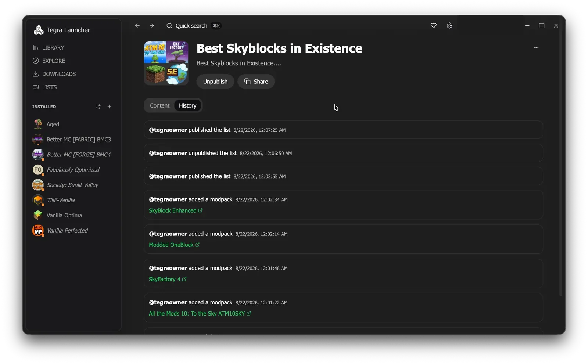Image resolution: width=588 pixels, height=364 pixels.
Task: Click the 12:07:25 AM published entry
Action: pyautogui.click(x=343, y=130)
